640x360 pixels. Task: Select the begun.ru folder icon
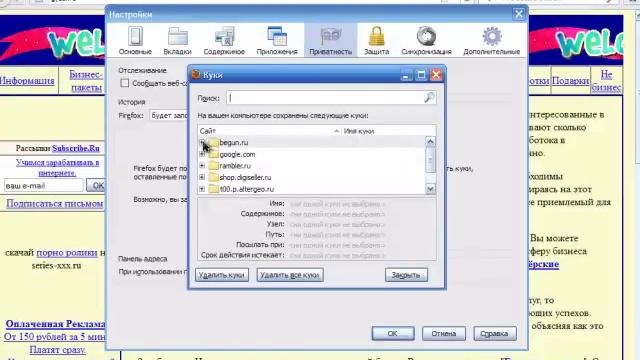point(213,142)
